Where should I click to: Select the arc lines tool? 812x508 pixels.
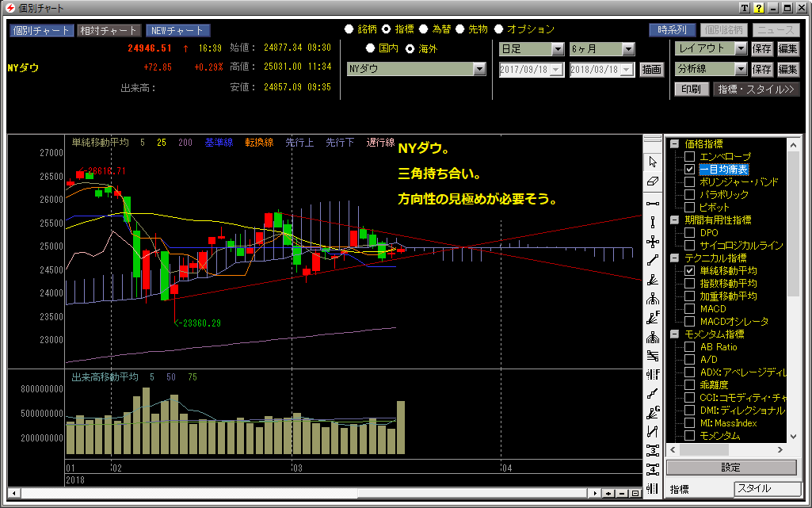tap(653, 299)
